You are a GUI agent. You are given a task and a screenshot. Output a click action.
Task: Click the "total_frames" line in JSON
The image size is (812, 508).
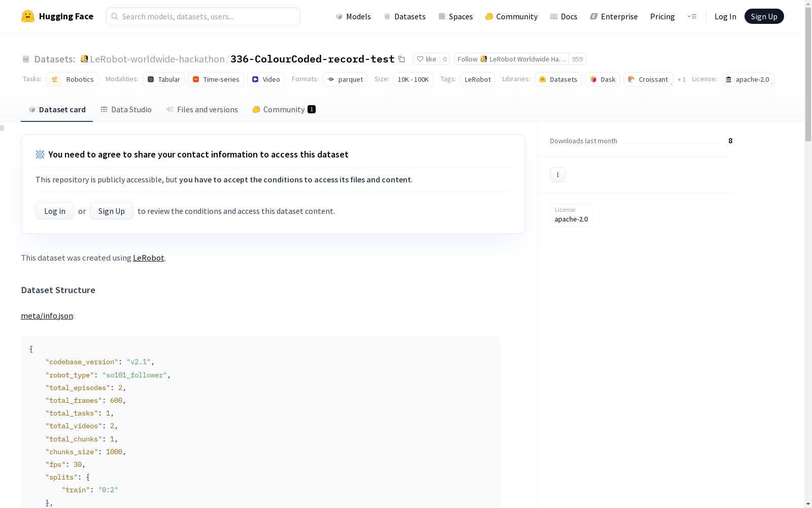[x=85, y=400]
